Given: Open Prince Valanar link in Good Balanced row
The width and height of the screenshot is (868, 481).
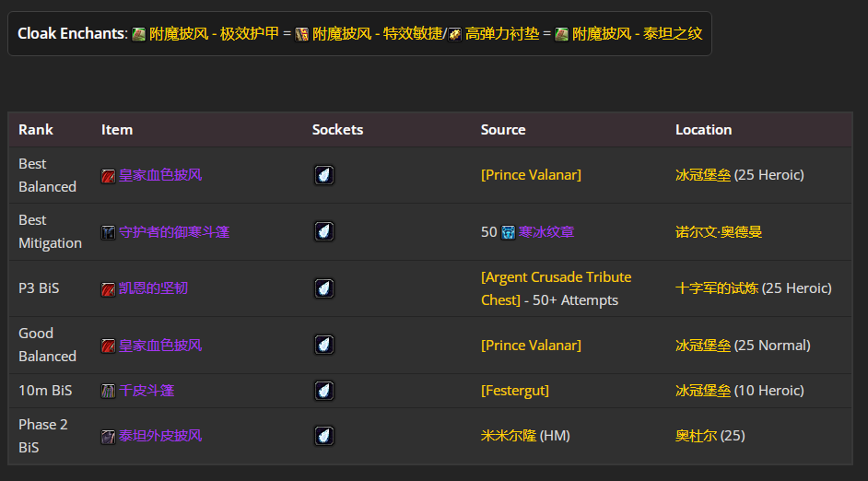Looking at the screenshot, I should pyautogui.click(x=531, y=346).
